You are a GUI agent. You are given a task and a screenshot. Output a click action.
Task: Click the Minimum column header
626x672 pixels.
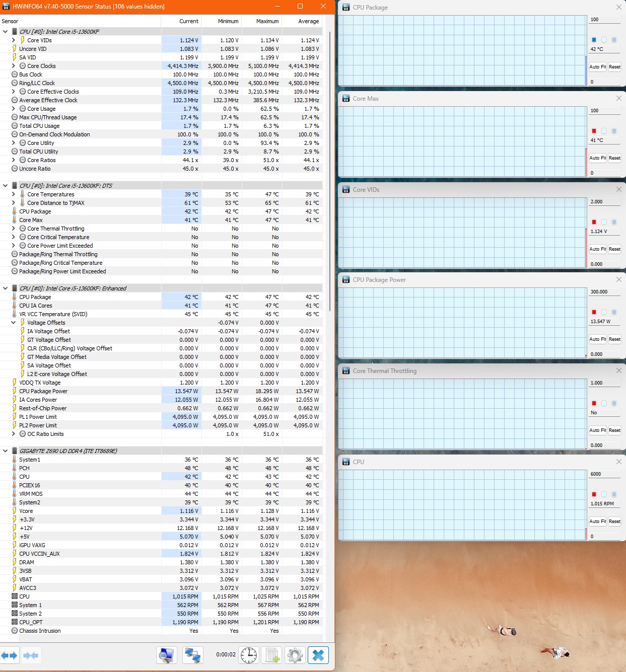(222, 21)
